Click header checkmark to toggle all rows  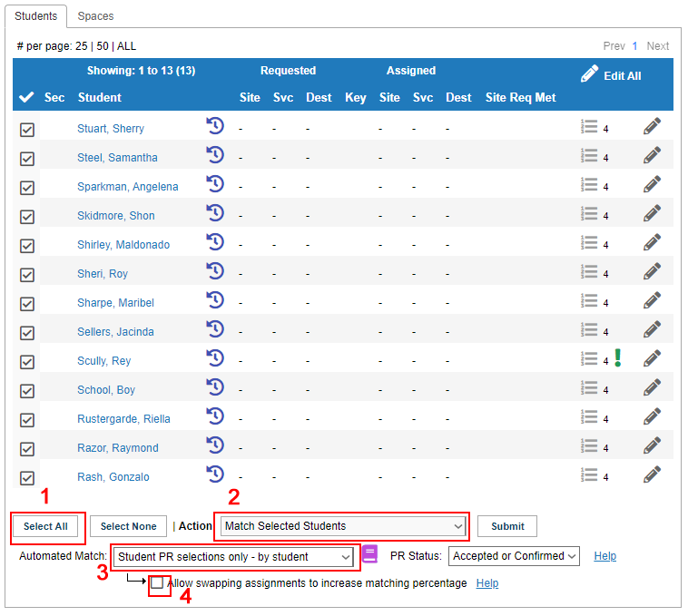[x=26, y=97]
